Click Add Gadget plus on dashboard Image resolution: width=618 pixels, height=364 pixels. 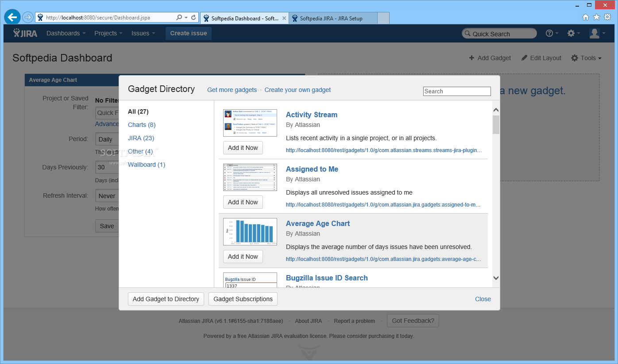490,58
